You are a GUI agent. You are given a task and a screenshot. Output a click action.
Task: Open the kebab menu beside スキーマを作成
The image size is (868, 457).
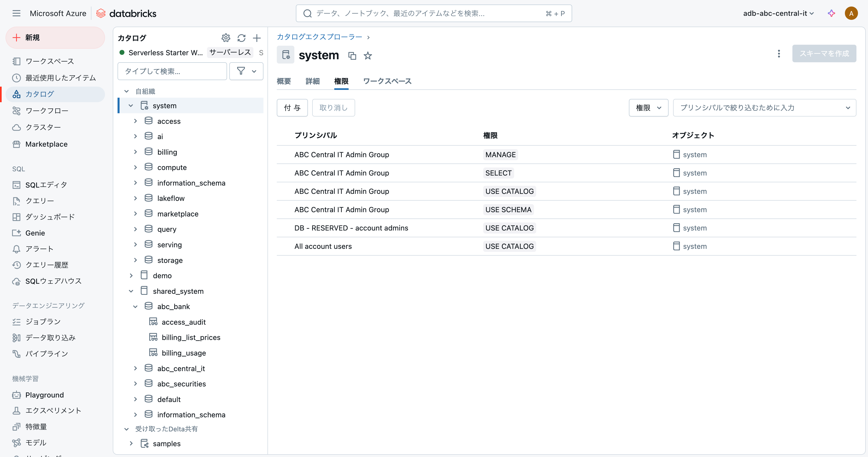tap(779, 53)
